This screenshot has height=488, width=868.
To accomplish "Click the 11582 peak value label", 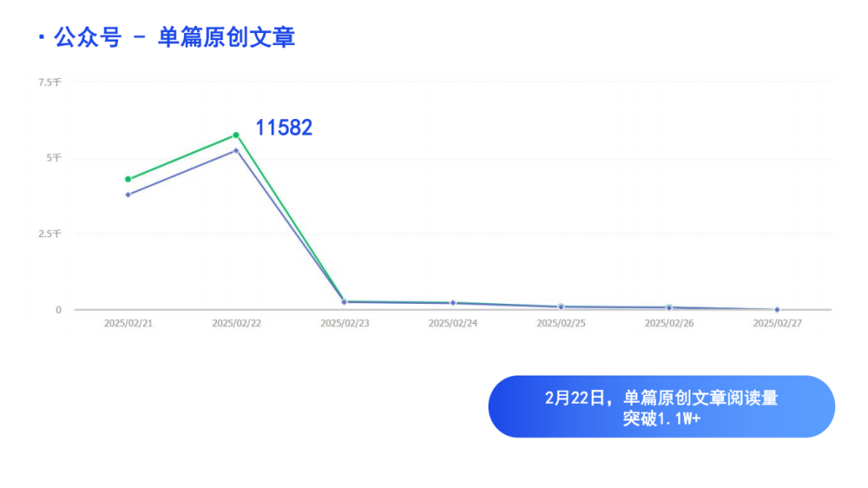I will [x=284, y=128].
